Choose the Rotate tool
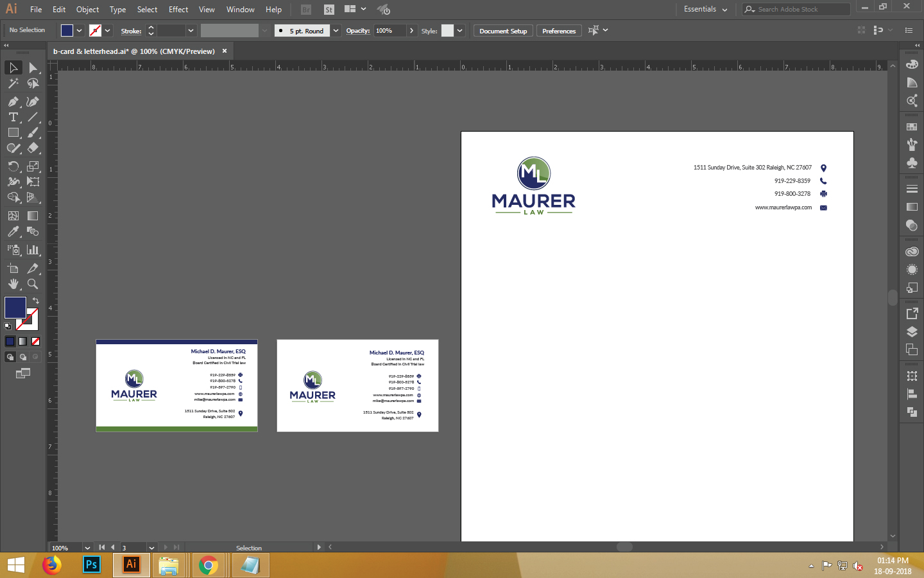Screen dimensions: 924x578 pyautogui.click(x=13, y=166)
